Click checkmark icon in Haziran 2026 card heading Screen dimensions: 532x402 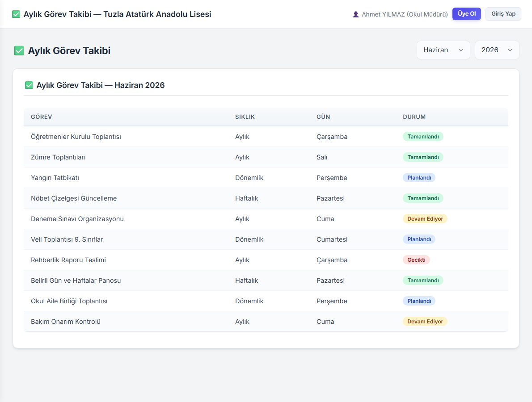point(29,85)
